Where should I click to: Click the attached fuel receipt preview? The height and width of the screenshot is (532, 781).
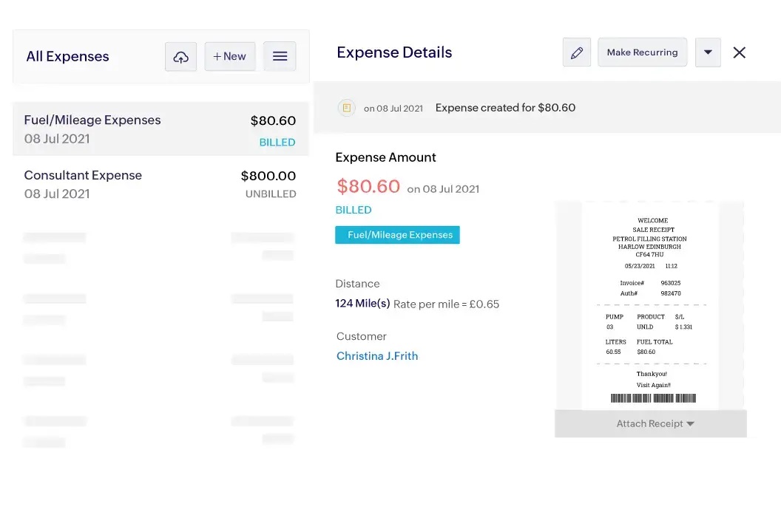(x=649, y=307)
